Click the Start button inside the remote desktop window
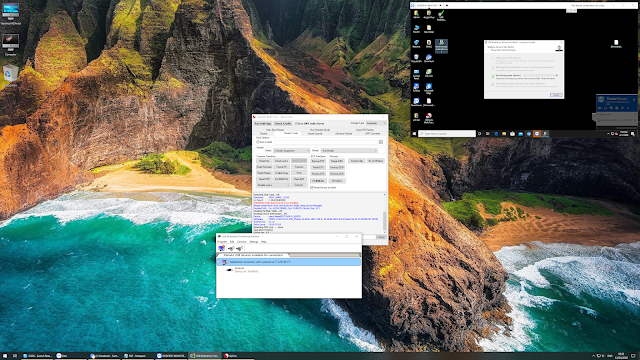 coord(414,133)
